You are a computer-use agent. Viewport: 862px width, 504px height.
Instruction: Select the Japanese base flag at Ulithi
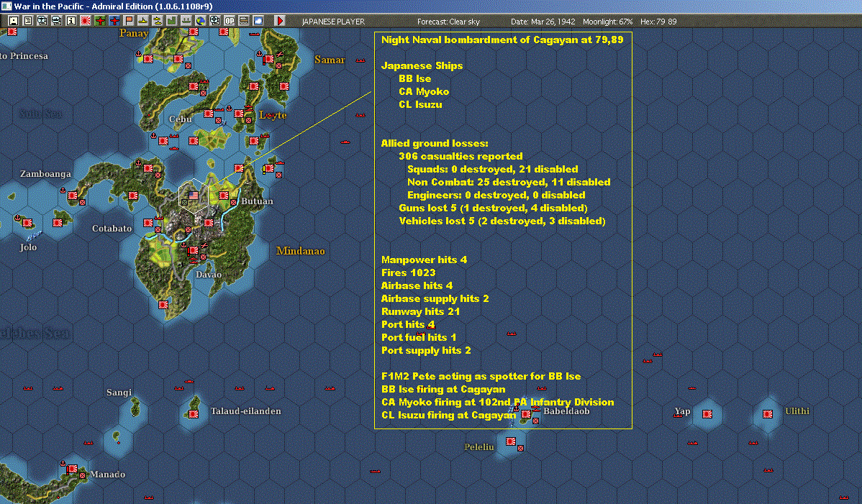[x=768, y=414]
